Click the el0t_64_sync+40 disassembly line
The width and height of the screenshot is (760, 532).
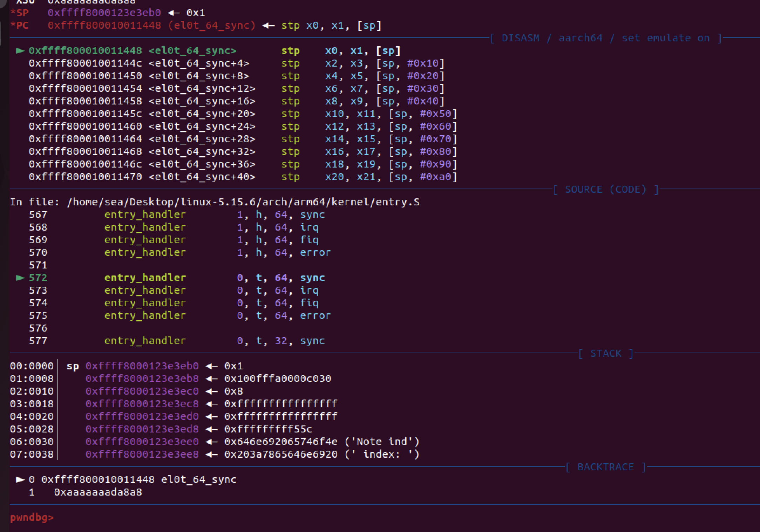point(202,177)
